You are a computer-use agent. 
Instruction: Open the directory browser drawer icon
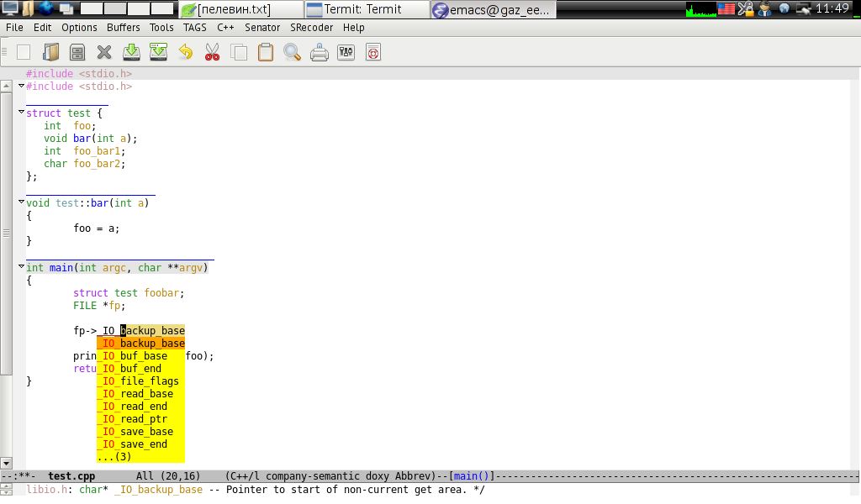click(x=77, y=52)
